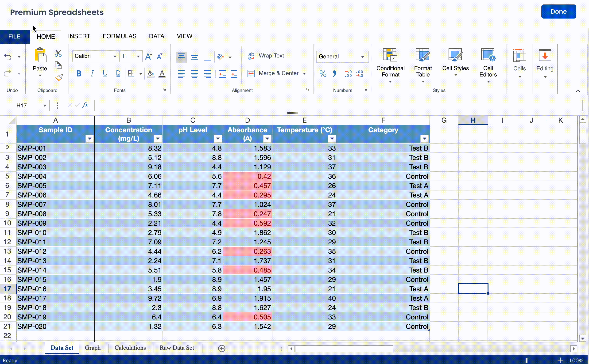Click the Insert Function fx icon
589x364 pixels.
pyautogui.click(x=85, y=105)
